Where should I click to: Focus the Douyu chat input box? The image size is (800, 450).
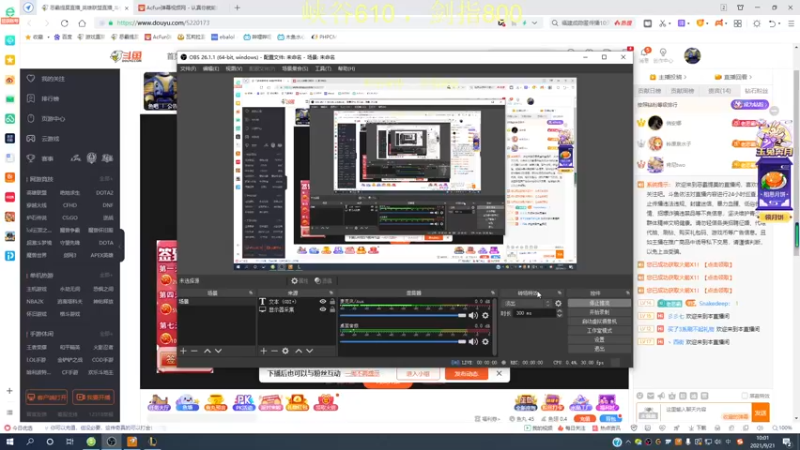coord(707,410)
